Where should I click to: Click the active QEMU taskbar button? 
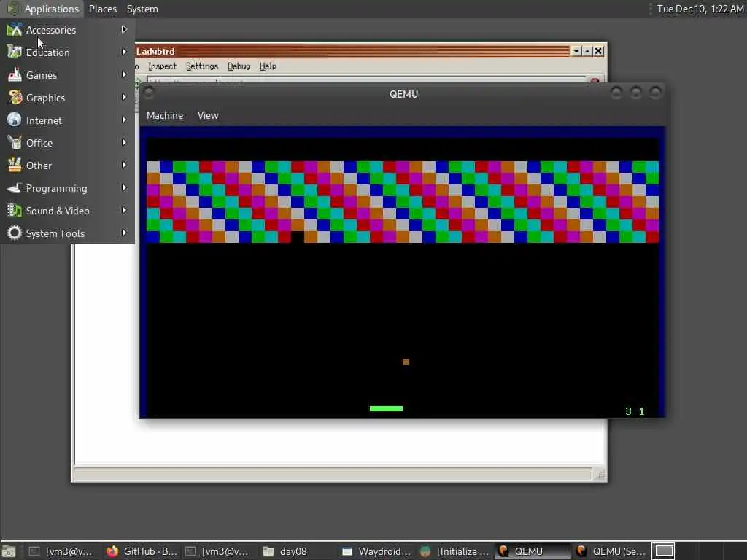tap(533, 551)
